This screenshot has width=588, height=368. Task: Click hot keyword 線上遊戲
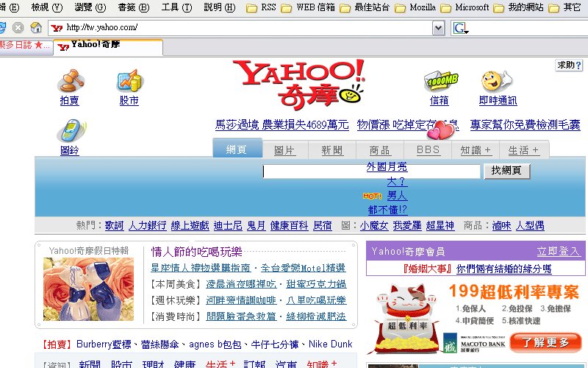(x=190, y=225)
